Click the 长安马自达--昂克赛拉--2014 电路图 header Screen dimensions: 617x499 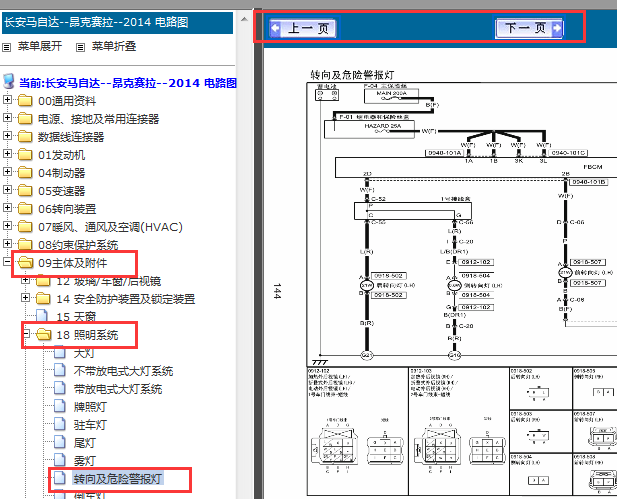click(x=118, y=22)
